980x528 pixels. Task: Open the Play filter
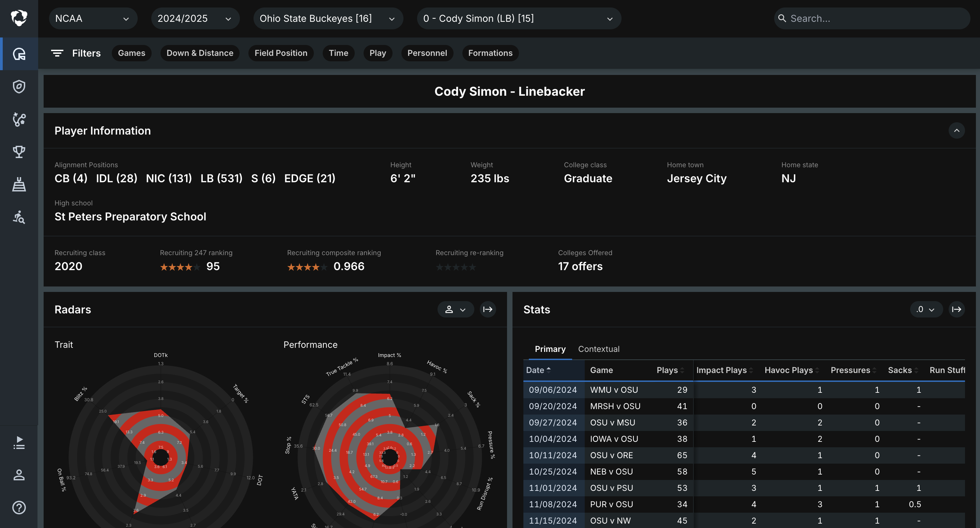378,53
